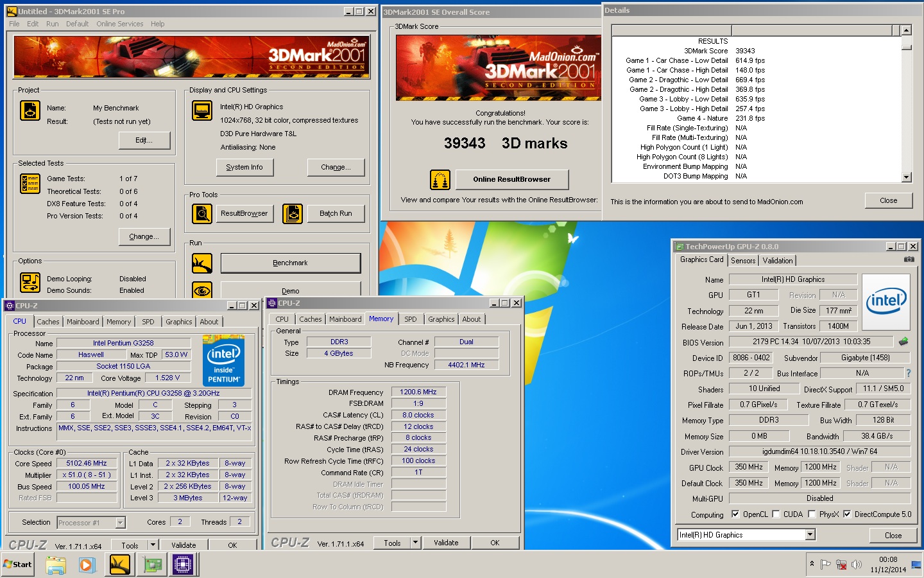Toggle the PhysX checkbox in GPU-Z
The image size is (924, 578).
pos(812,514)
